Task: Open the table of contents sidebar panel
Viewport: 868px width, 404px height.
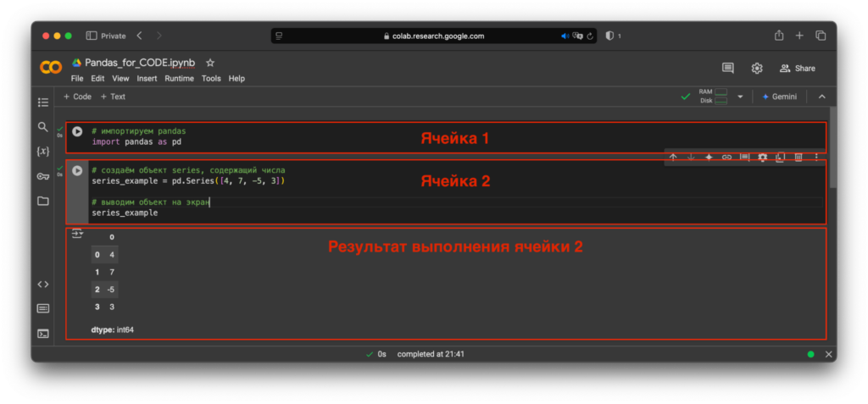Action: [x=43, y=102]
